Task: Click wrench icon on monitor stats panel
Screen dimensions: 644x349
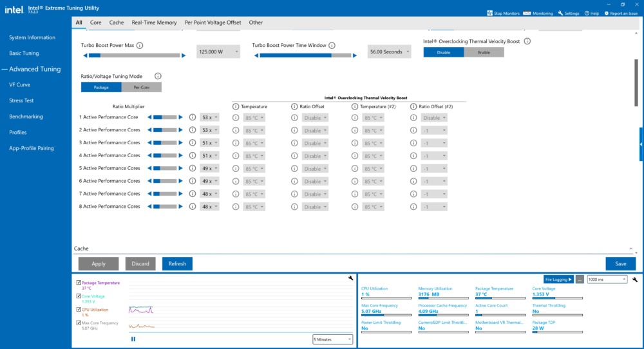Action: click(635, 279)
